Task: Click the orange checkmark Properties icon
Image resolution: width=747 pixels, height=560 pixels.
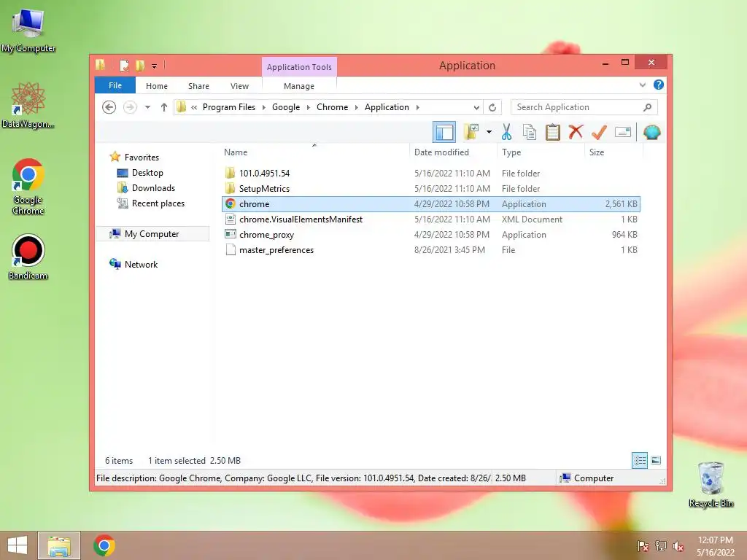Action: coord(599,132)
